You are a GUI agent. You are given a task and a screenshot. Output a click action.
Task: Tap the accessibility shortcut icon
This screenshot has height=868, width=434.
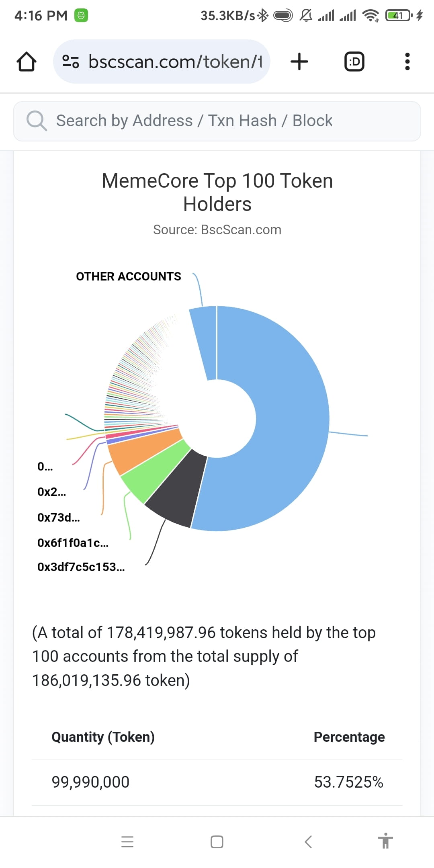(x=385, y=841)
